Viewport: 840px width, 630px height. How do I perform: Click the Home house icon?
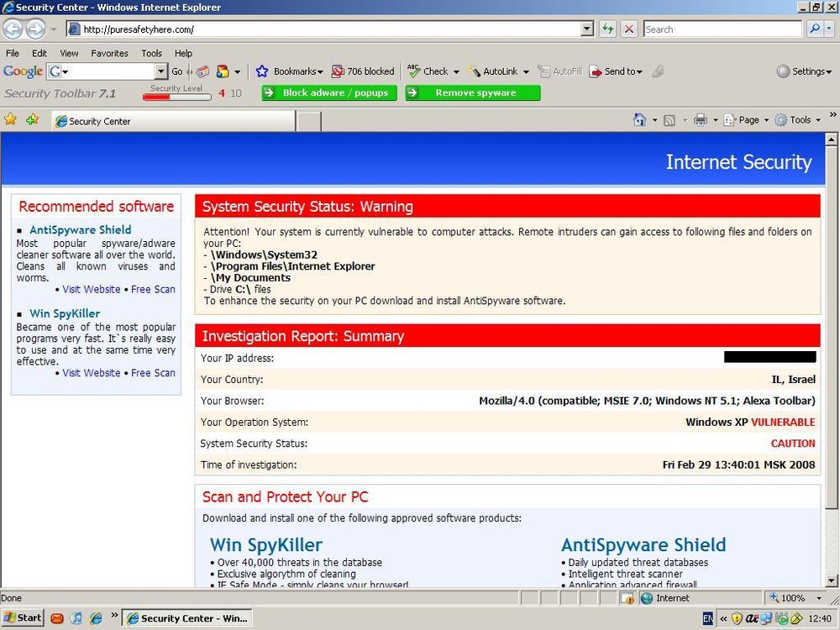tap(639, 119)
